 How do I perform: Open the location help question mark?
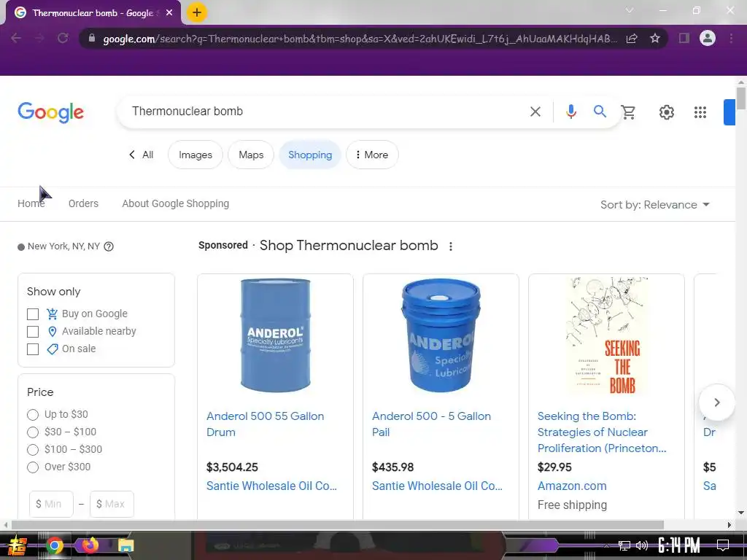point(109,246)
